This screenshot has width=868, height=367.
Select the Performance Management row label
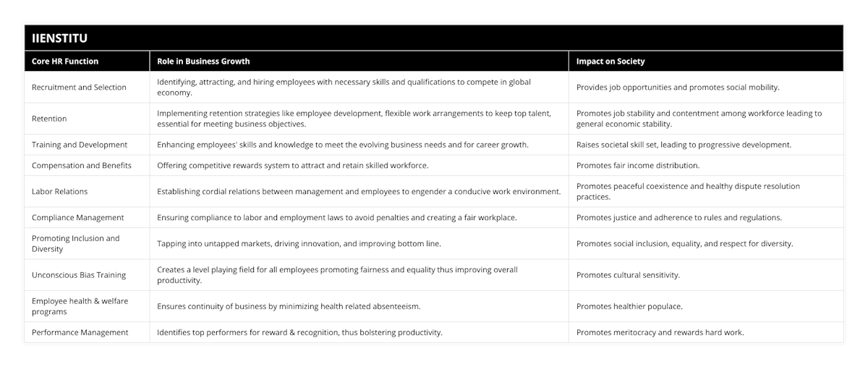click(x=80, y=332)
